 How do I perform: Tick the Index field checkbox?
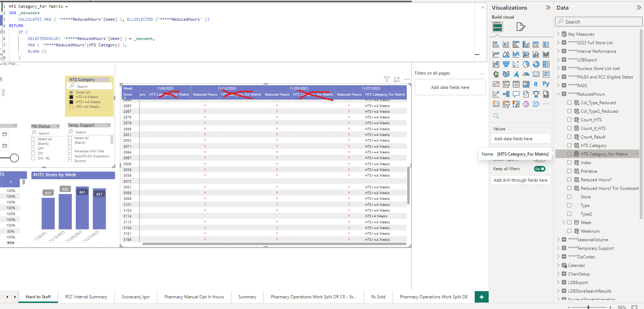[x=569, y=162]
